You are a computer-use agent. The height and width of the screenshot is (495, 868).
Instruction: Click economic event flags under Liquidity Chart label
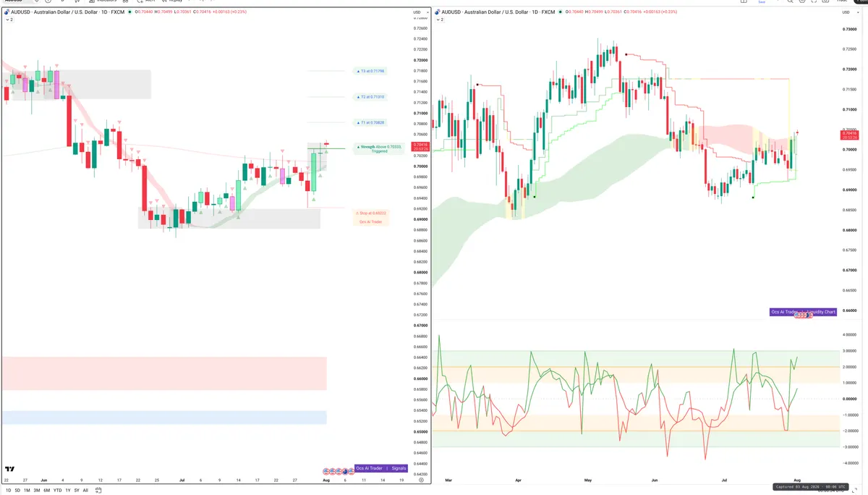[x=803, y=316]
